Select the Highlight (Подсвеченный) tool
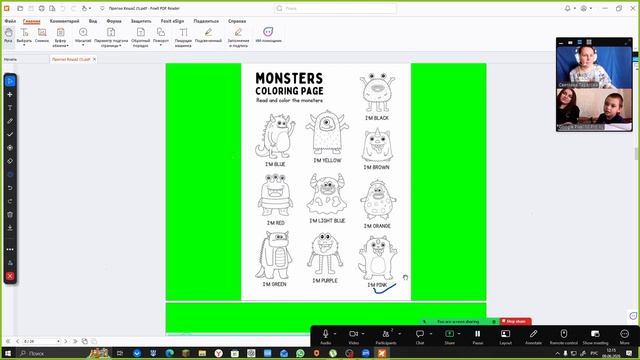 click(x=208, y=36)
